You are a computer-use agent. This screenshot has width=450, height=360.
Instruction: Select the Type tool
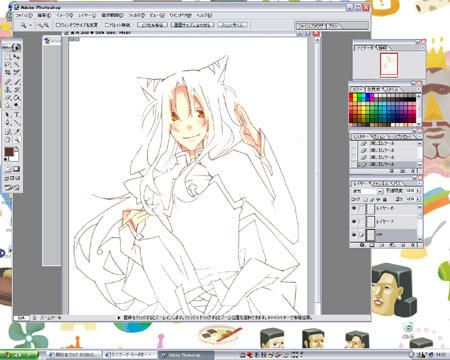click(x=17, y=115)
